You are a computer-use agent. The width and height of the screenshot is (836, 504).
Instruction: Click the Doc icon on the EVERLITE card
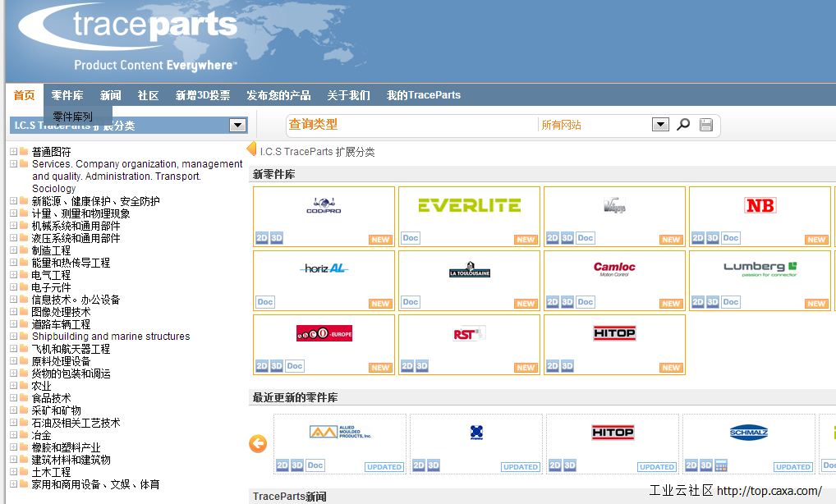click(x=411, y=238)
